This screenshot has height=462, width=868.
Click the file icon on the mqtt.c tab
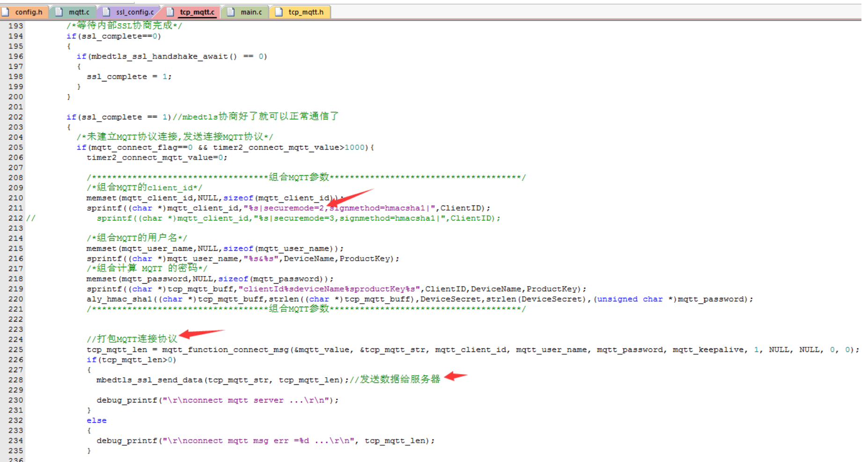[x=59, y=12]
